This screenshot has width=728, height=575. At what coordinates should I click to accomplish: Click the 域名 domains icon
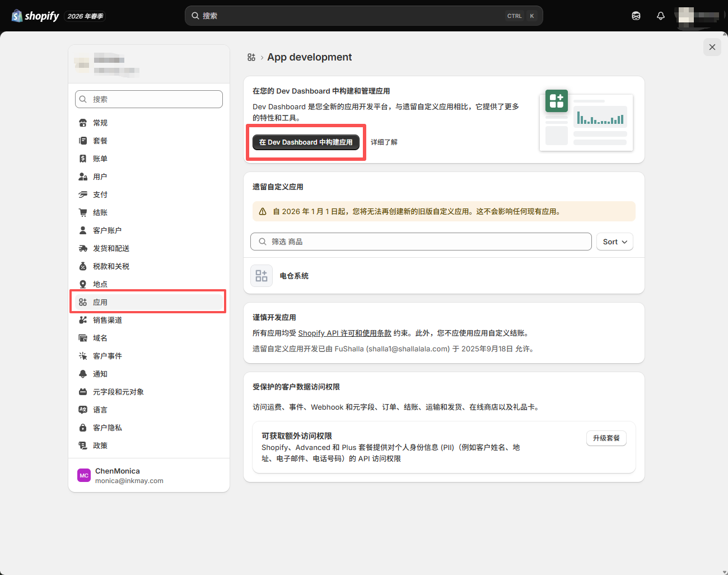click(x=83, y=338)
